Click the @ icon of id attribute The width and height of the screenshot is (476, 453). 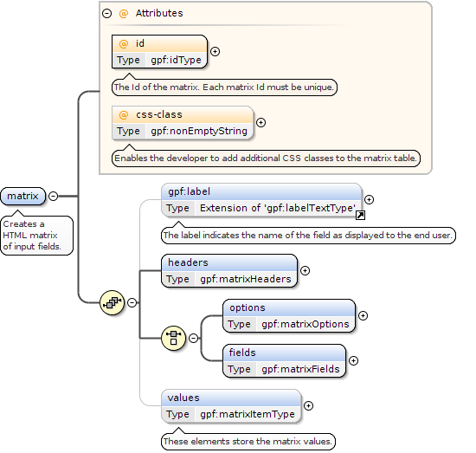point(123,44)
